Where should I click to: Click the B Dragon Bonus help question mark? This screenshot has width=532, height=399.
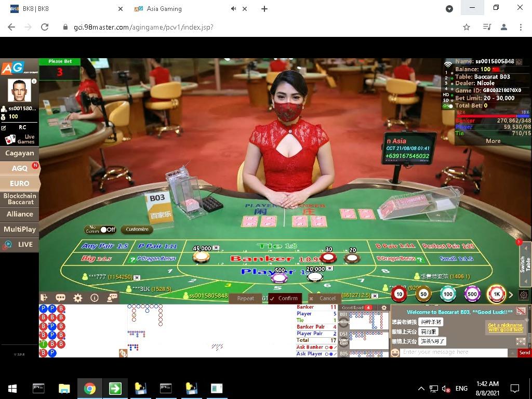click(x=420, y=260)
